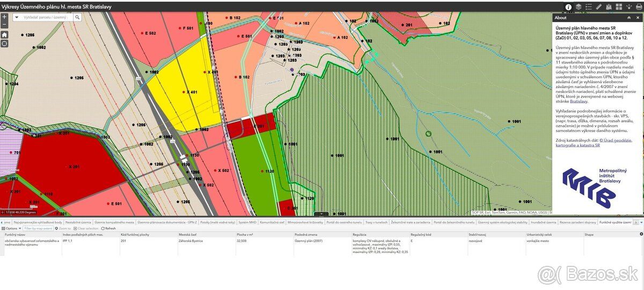Open the Print widget
644x290 pixels.
tap(639, 7)
